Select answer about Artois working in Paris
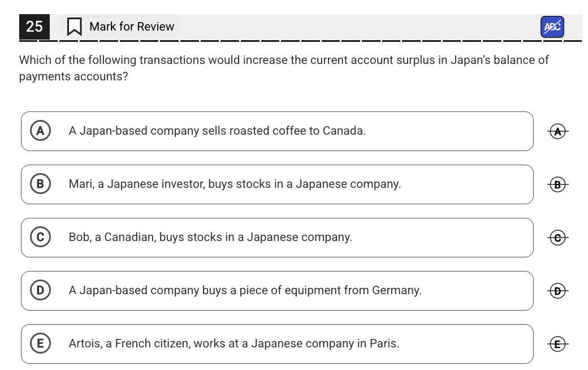 pos(234,343)
